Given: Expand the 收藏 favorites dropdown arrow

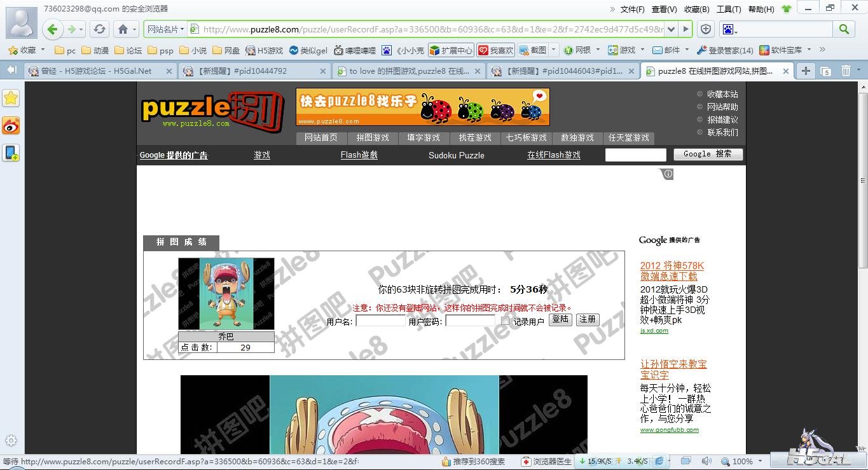Looking at the screenshot, I should [43, 50].
